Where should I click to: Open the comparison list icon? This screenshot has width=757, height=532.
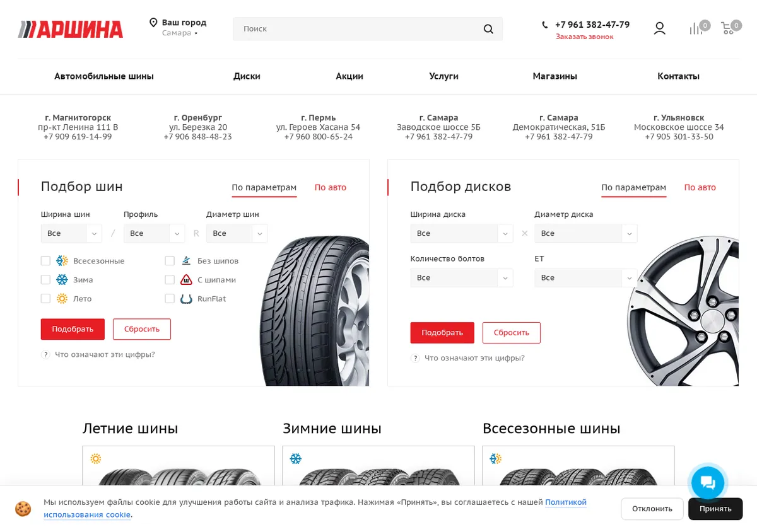click(696, 28)
